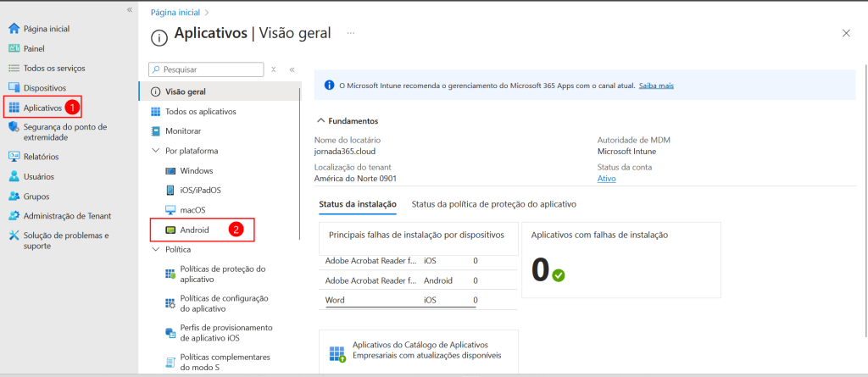Click the Administração de Tenant icon
Image resolution: width=868 pixels, height=377 pixels.
tap(14, 216)
